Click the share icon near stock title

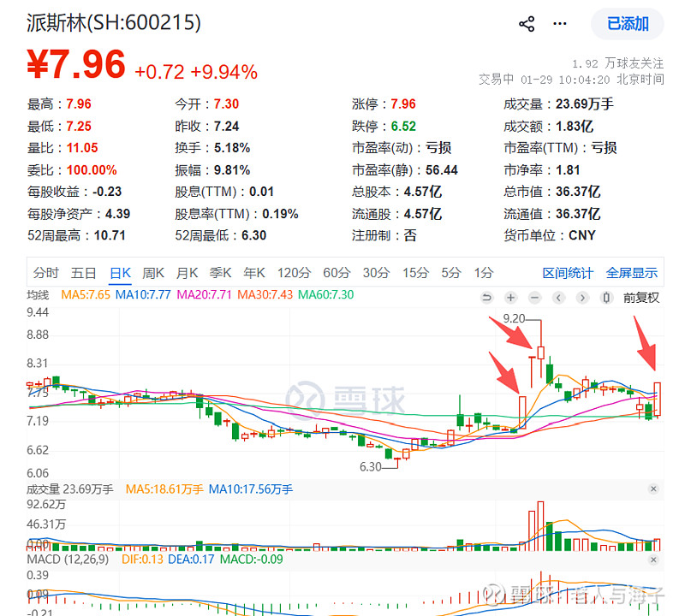[527, 24]
